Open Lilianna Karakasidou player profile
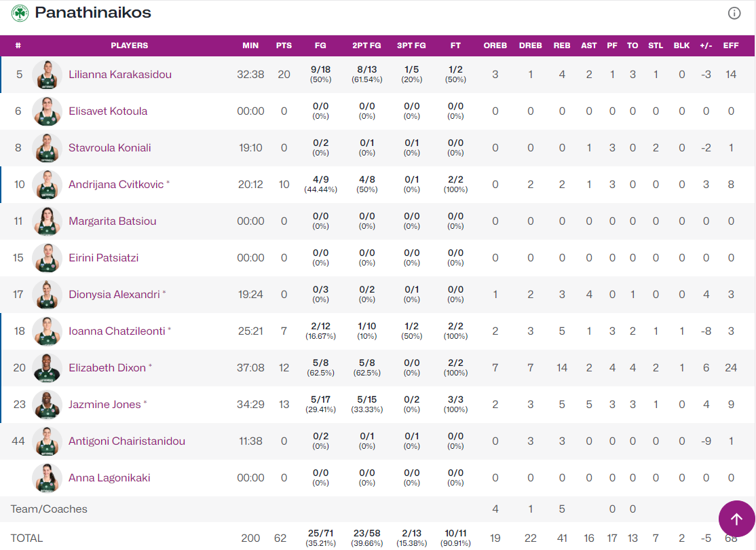 (x=120, y=74)
